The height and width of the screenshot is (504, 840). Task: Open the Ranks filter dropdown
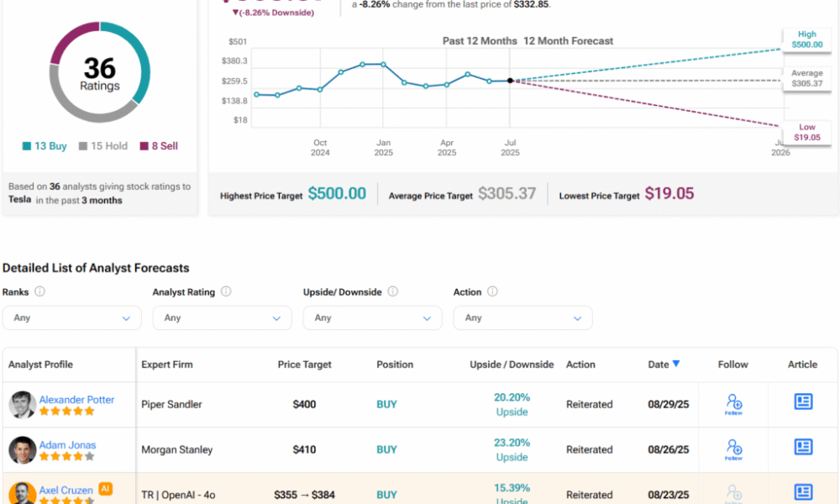click(x=71, y=318)
